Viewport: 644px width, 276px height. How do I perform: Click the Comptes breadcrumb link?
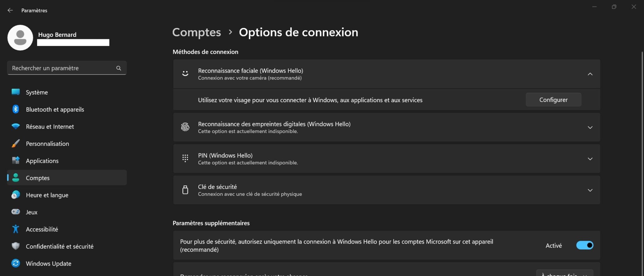tap(196, 32)
